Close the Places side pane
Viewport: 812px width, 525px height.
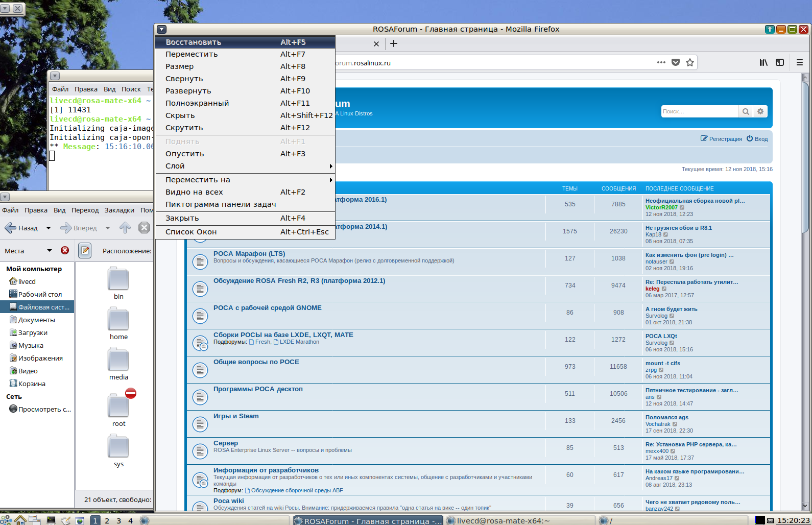[x=65, y=250]
